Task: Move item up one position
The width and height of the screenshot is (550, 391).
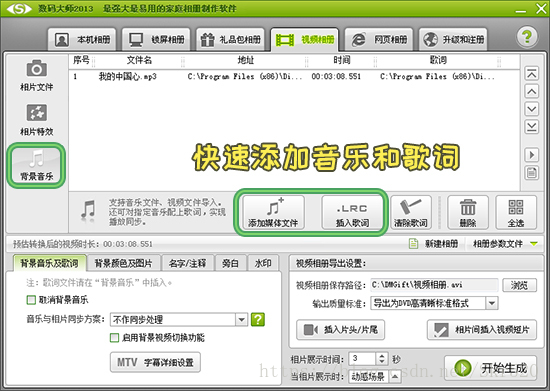Action: [x=532, y=92]
